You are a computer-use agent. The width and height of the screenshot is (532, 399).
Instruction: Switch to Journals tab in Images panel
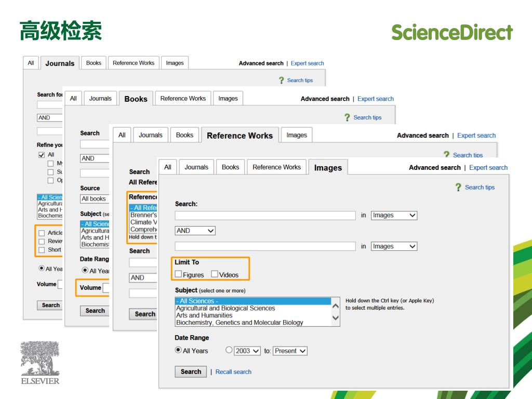196,167
